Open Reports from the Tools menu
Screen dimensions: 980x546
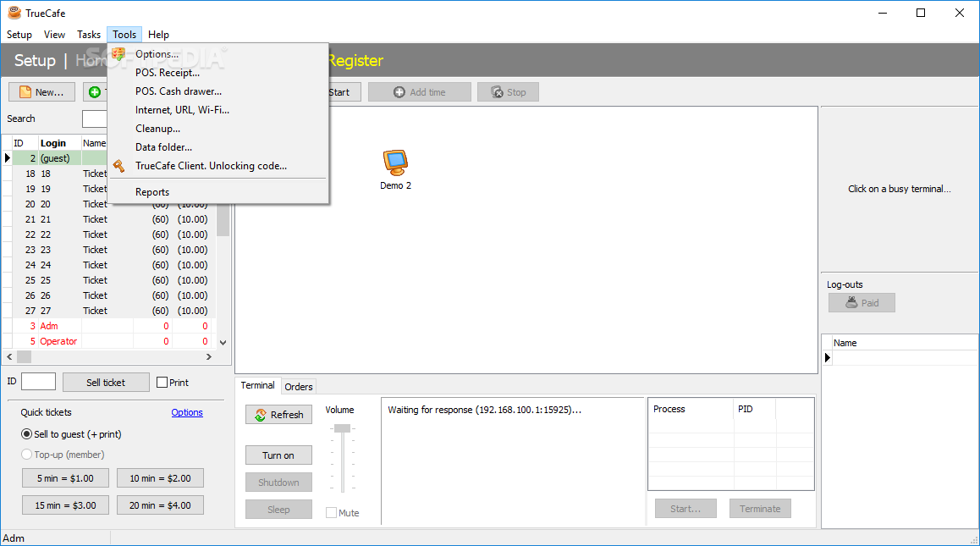(x=218, y=192)
